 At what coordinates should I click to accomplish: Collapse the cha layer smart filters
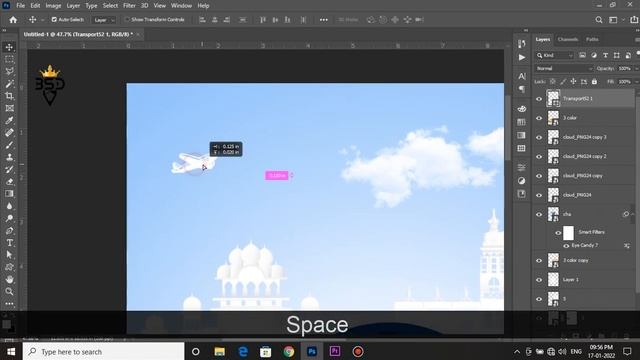[633, 214]
